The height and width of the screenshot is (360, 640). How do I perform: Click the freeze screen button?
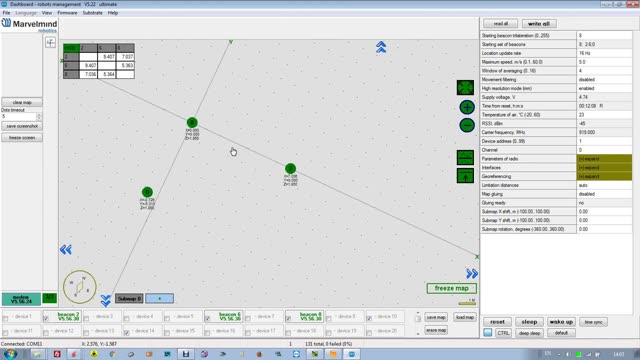[x=22, y=138]
